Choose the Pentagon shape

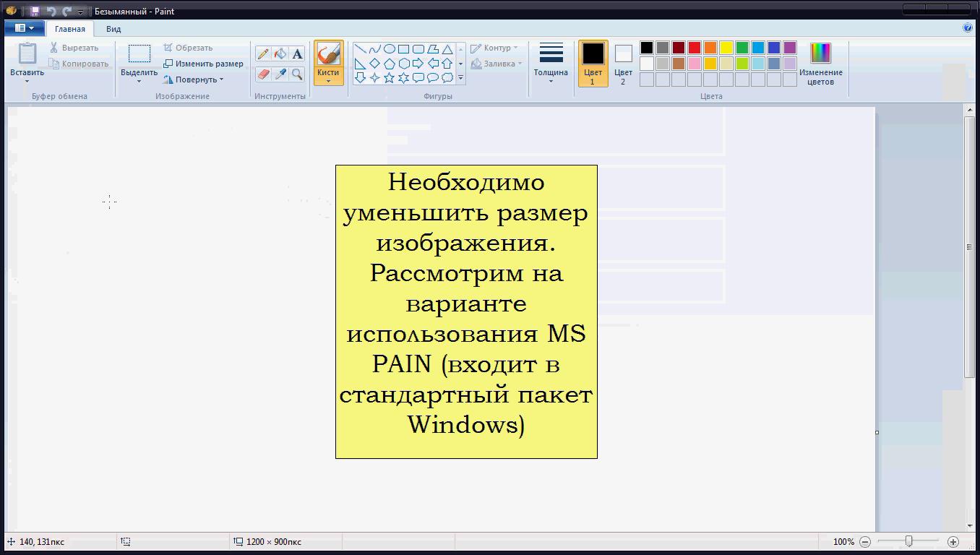(x=389, y=64)
